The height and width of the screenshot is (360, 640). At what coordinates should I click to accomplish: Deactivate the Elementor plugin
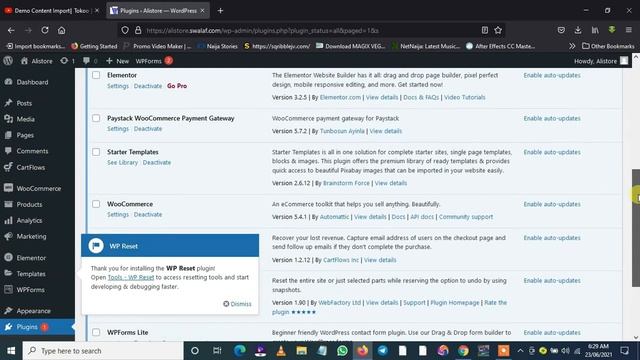click(x=148, y=86)
